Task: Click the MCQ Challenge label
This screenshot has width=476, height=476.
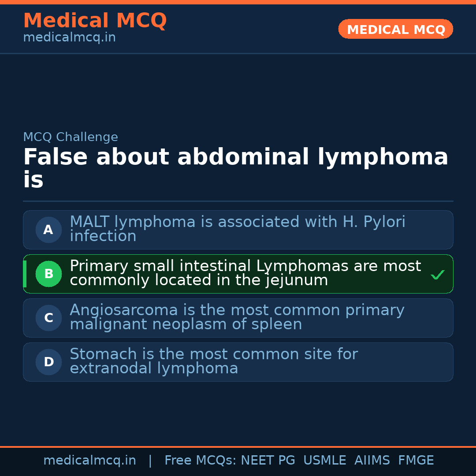Action: pyautogui.click(x=71, y=137)
